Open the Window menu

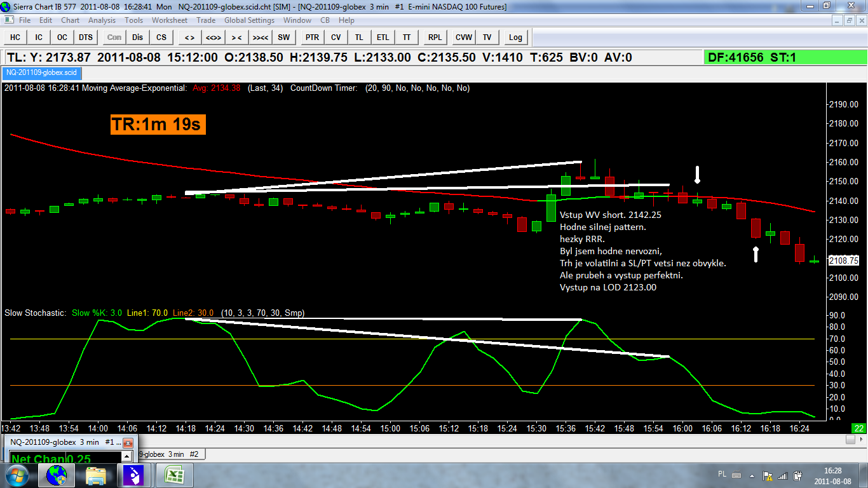coord(297,20)
